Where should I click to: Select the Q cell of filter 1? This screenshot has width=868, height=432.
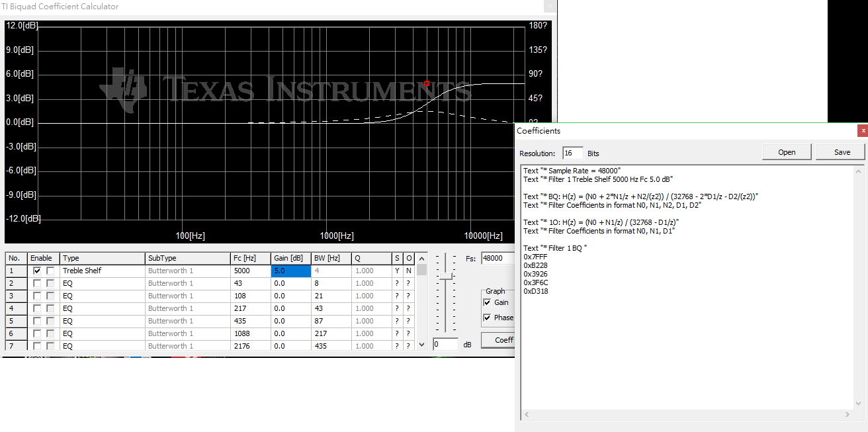[x=372, y=271]
